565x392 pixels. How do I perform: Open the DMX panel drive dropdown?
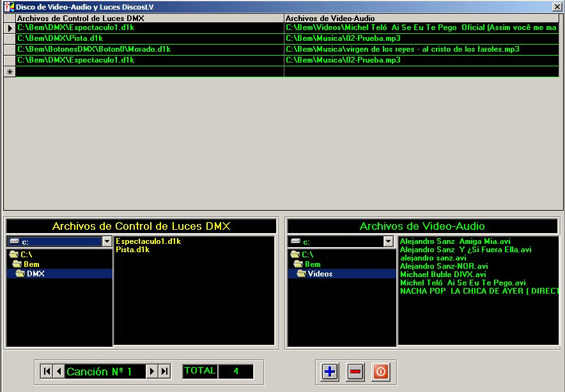[107, 241]
